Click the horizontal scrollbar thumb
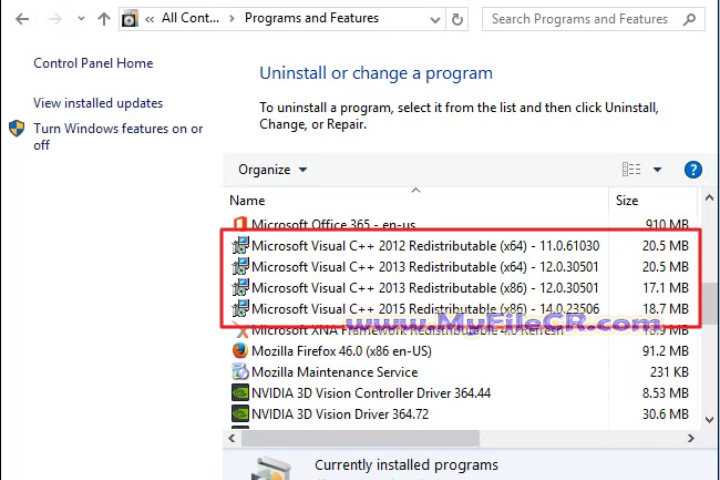Screen dimensions: 720x480 [x=360, y=438]
